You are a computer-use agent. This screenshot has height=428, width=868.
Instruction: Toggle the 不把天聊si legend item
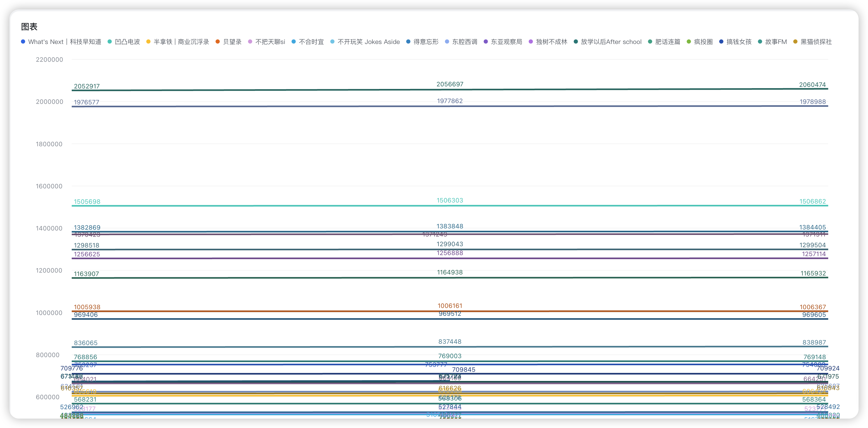[270, 42]
